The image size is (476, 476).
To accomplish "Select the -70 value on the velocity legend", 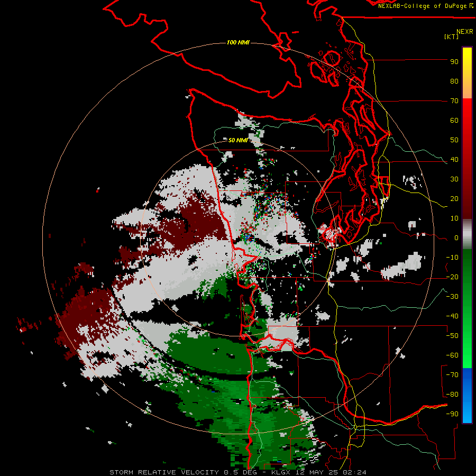I will tap(452, 375).
